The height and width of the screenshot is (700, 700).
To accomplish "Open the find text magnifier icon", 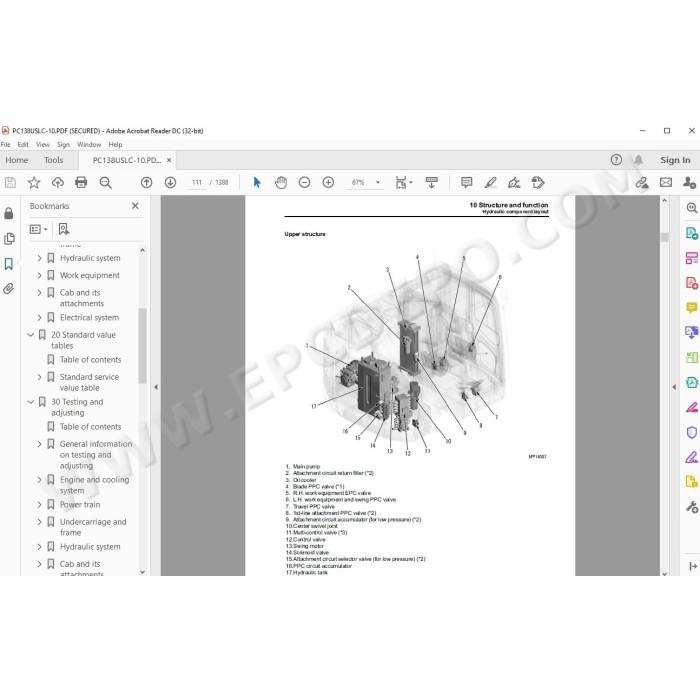I will coord(106,183).
